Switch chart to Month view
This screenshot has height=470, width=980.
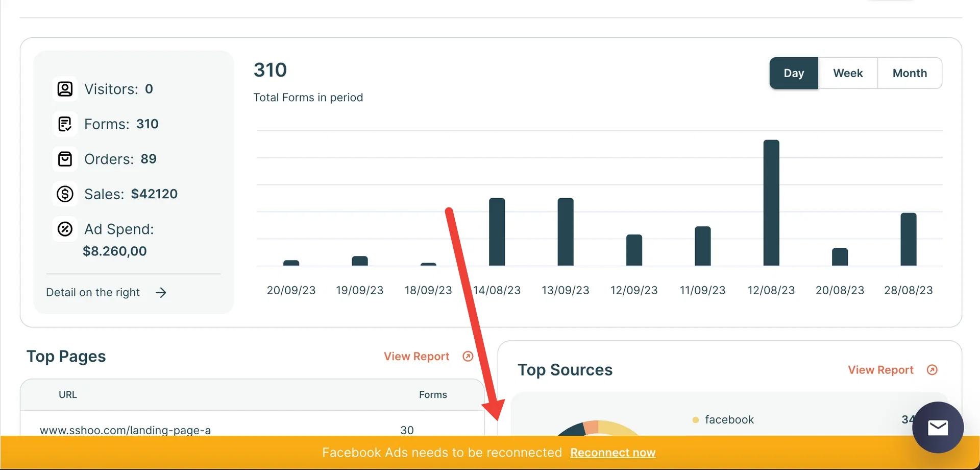[910, 73]
